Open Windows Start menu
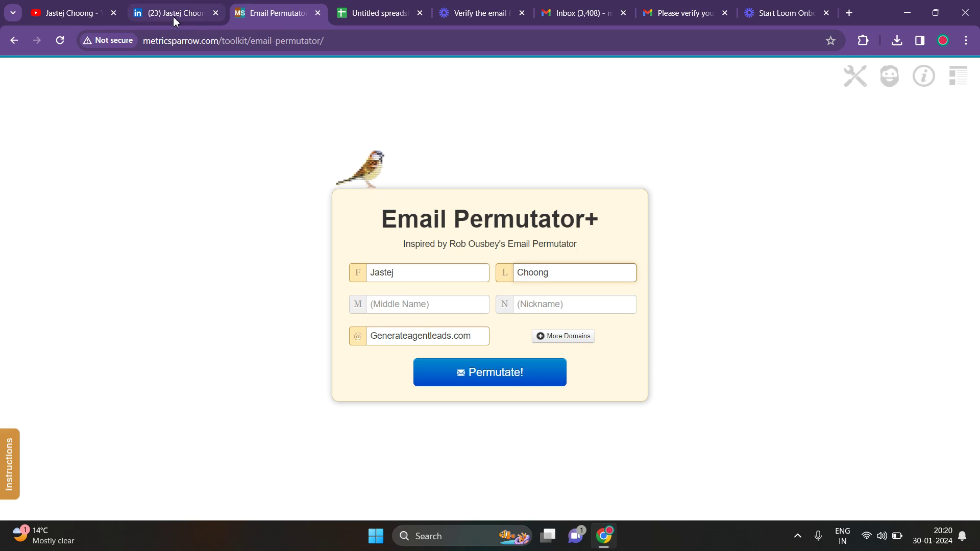 coord(376,536)
